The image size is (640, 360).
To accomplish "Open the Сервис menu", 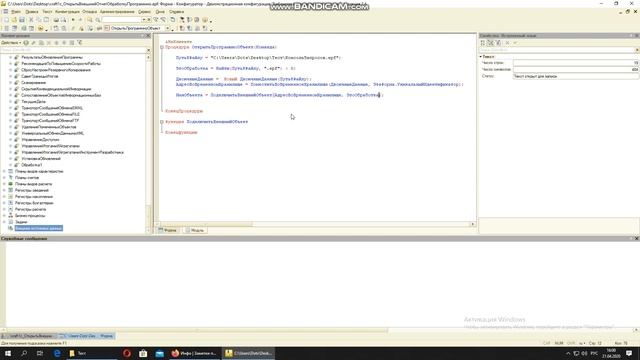I will (x=144, y=12).
